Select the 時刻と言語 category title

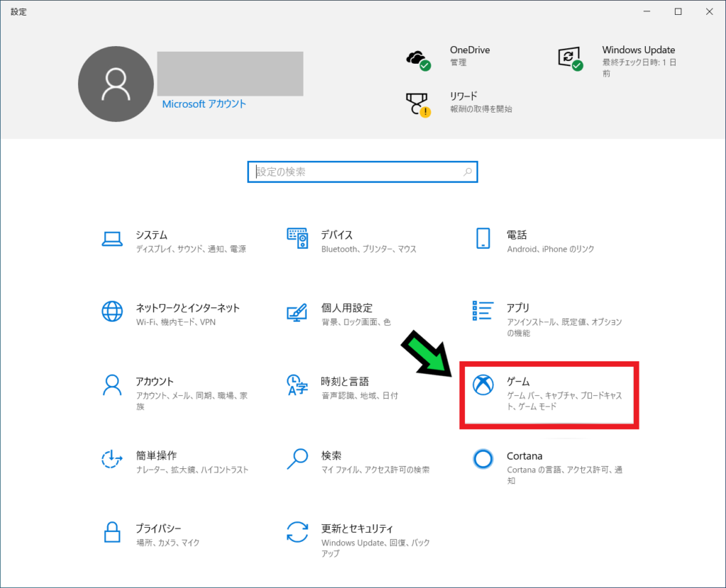click(345, 381)
